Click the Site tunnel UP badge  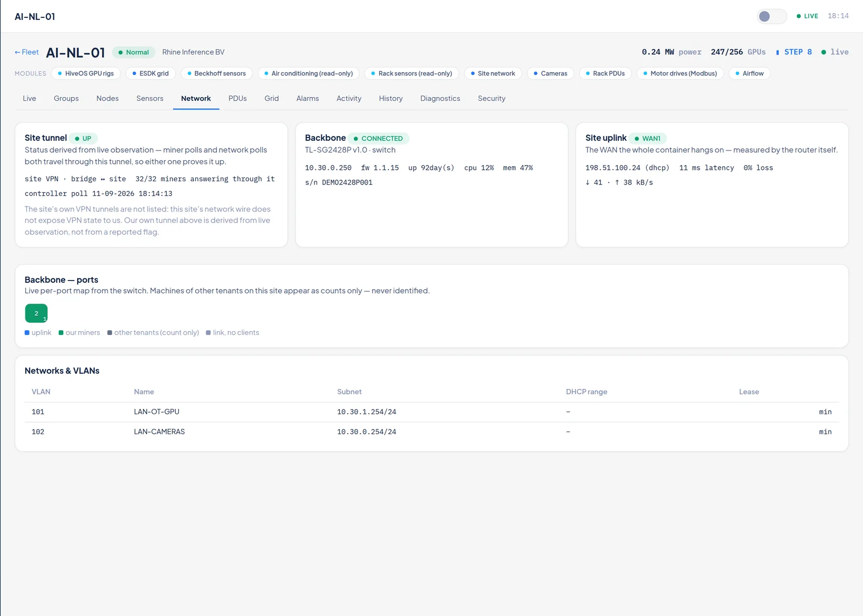click(x=83, y=139)
